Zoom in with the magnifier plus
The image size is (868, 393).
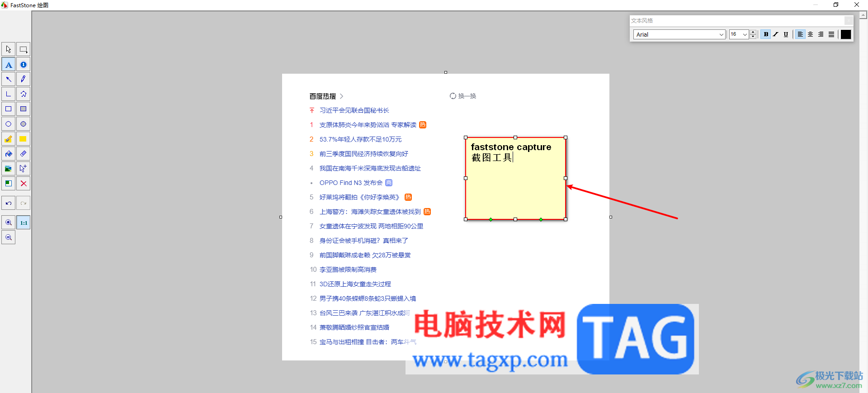point(9,223)
